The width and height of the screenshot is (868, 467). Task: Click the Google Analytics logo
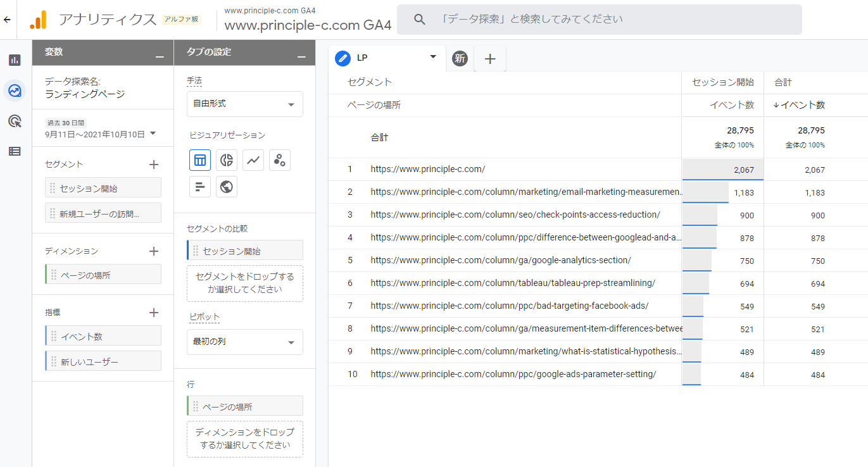[x=39, y=20]
